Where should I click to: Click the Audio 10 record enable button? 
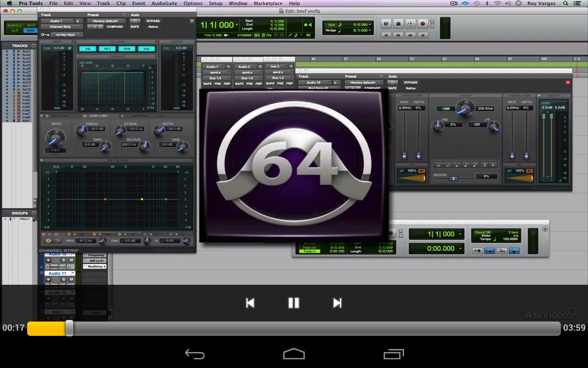(x=48, y=260)
